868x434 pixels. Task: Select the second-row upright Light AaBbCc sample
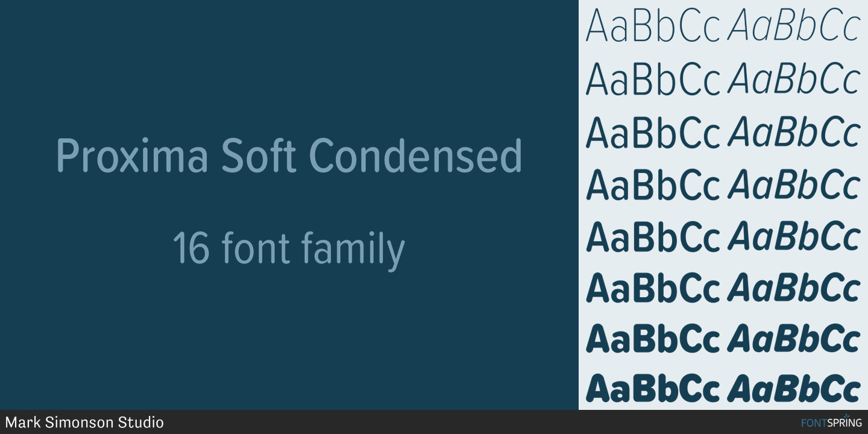(x=653, y=80)
